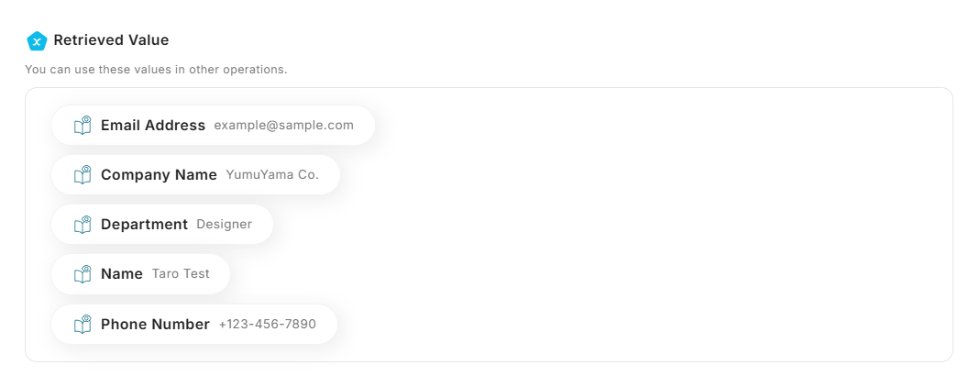
Task: Click the +123-456-7890 value
Action: (267, 325)
